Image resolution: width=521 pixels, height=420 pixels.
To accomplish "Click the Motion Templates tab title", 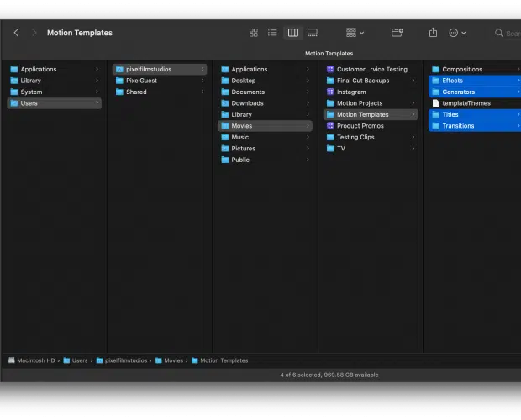I will [329, 54].
